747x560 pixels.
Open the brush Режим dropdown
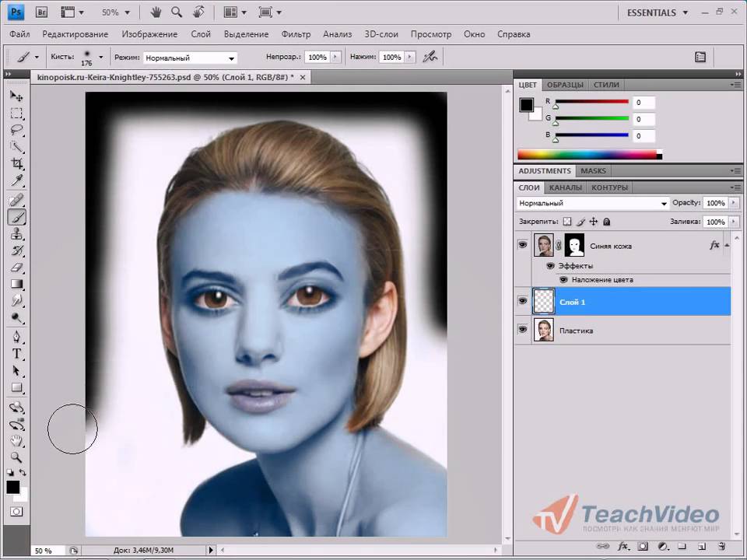[190, 58]
